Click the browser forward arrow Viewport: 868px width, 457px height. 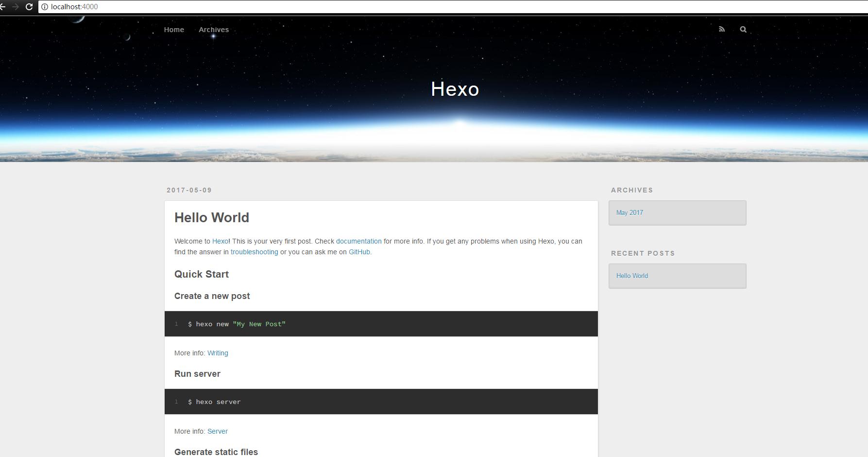point(16,7)
